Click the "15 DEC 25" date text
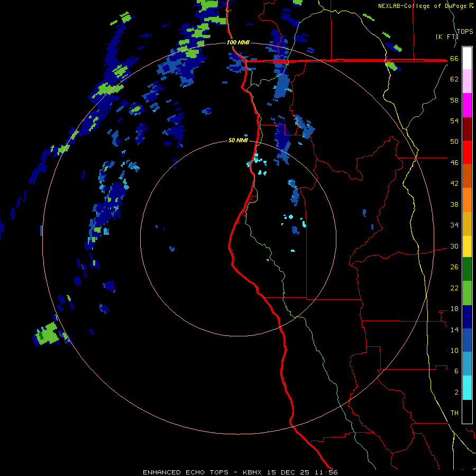Viewport: 476px width, 476px height. pos(288,472)
